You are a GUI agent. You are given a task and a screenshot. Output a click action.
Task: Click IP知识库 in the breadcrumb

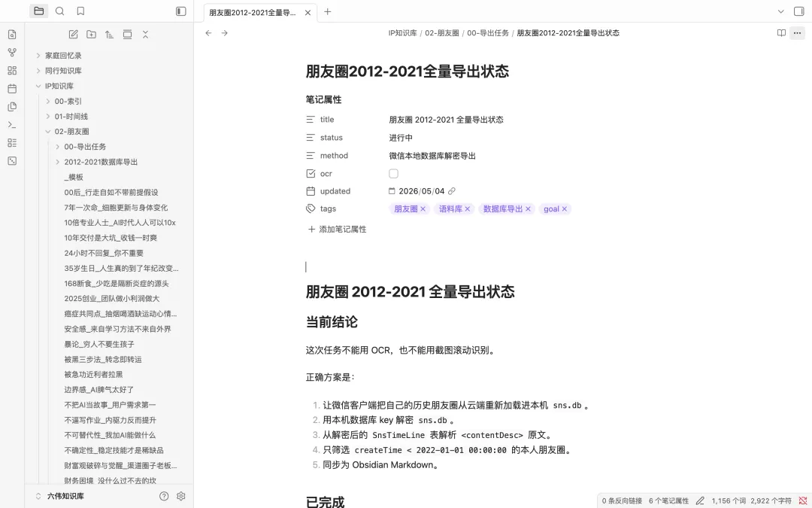point(402,32)
